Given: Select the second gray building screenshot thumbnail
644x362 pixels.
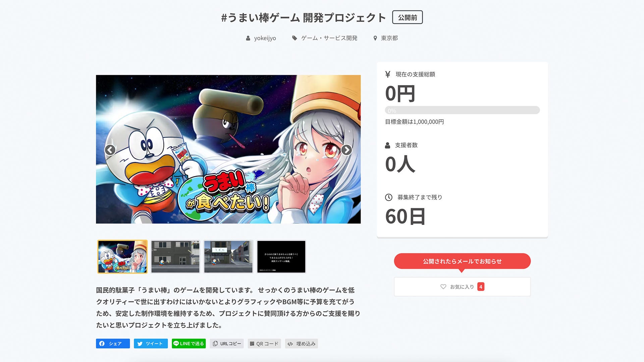Looking at the screenshot, I should tap(175, 257).
